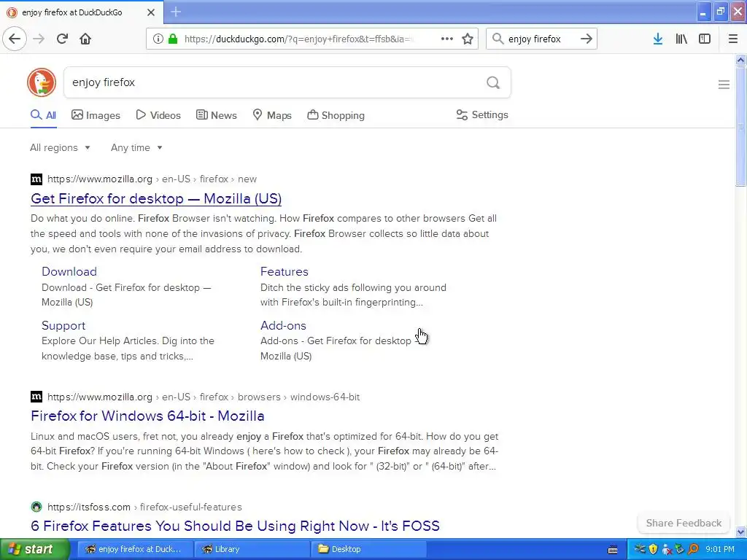Click the itsfoss.com URL breadcrumb
This screenshot has width=747, height=560.
tap(145, 507)
